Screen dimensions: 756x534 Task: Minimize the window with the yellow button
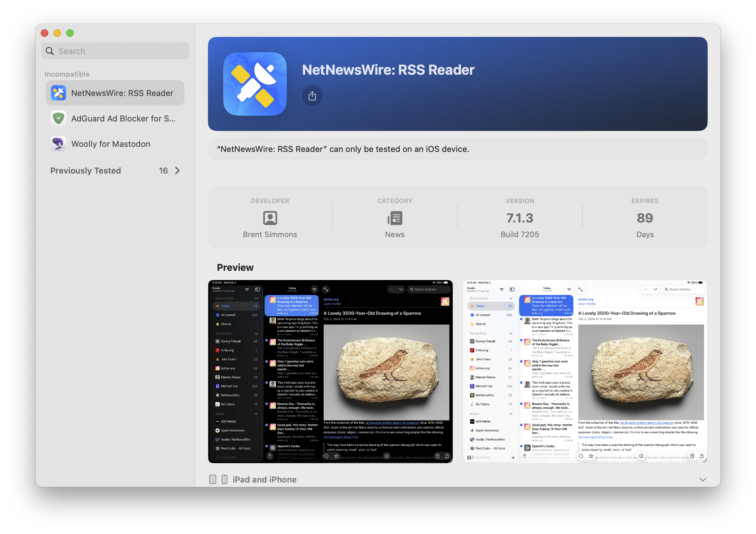click(57, 33)
